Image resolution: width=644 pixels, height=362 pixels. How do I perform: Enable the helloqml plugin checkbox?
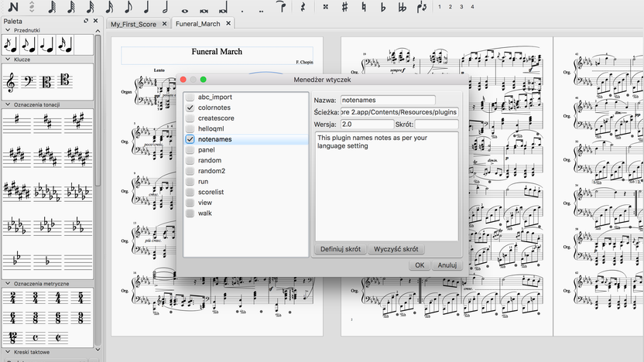click(190, 128)
